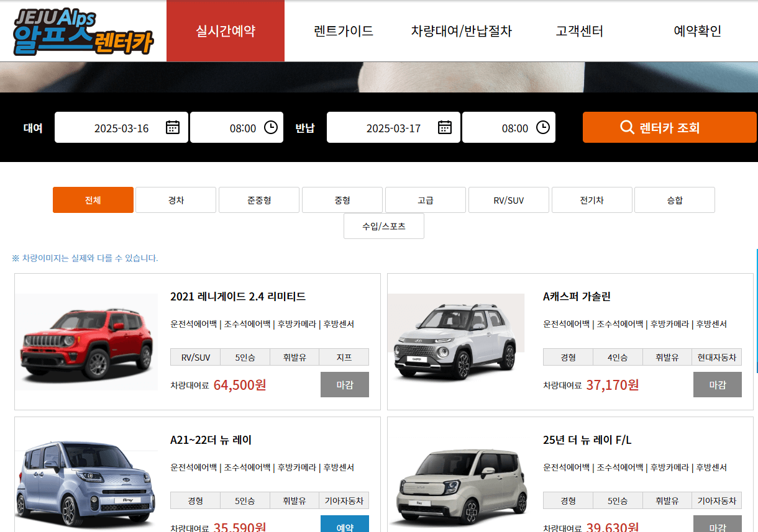This screenshot has height=532, width=758.
Task: Filter by 경차 category
Action: point(176,200)
